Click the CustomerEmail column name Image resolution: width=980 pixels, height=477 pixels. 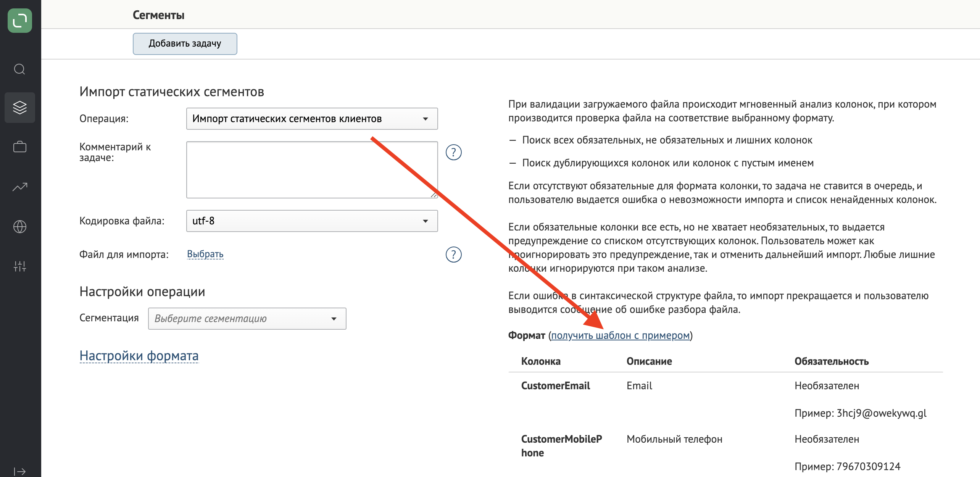point(555,386)
